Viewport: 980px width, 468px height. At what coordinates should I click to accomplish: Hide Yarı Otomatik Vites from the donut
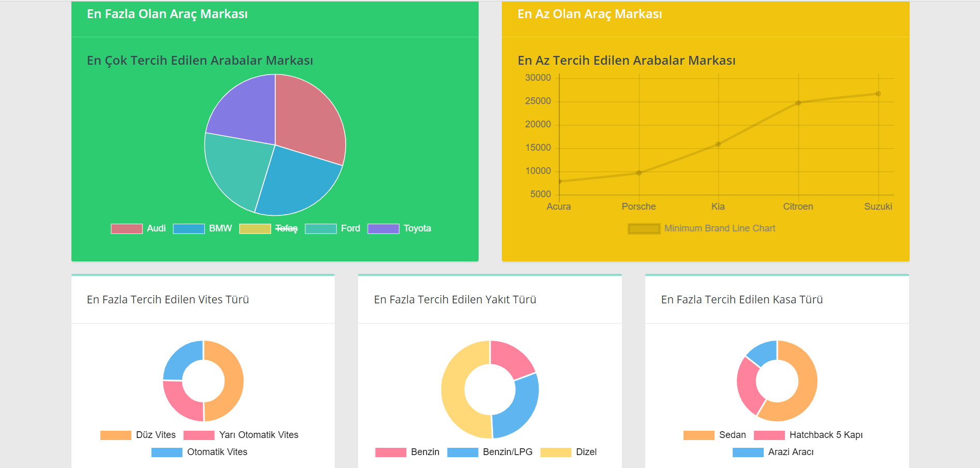coord(198,435)
